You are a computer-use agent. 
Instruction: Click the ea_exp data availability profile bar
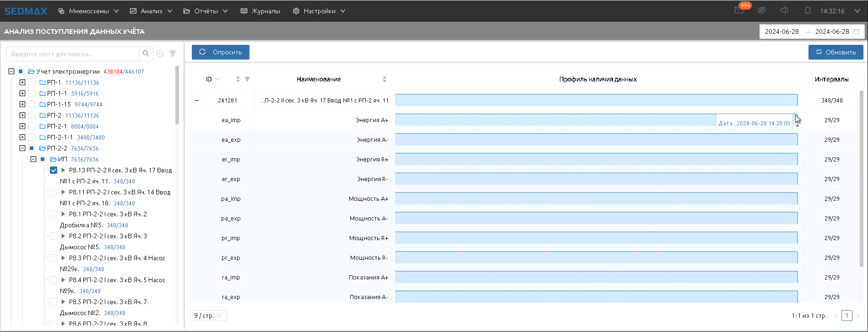[596, 139]
